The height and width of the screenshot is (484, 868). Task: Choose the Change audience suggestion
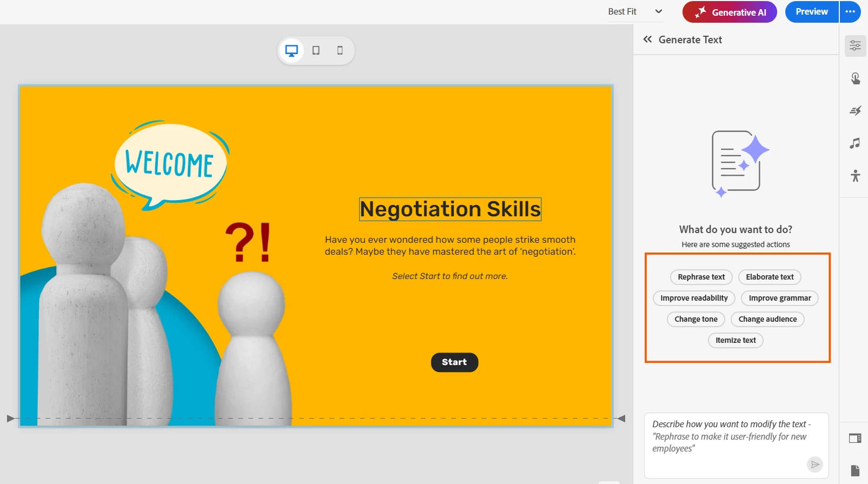point(767,319)
